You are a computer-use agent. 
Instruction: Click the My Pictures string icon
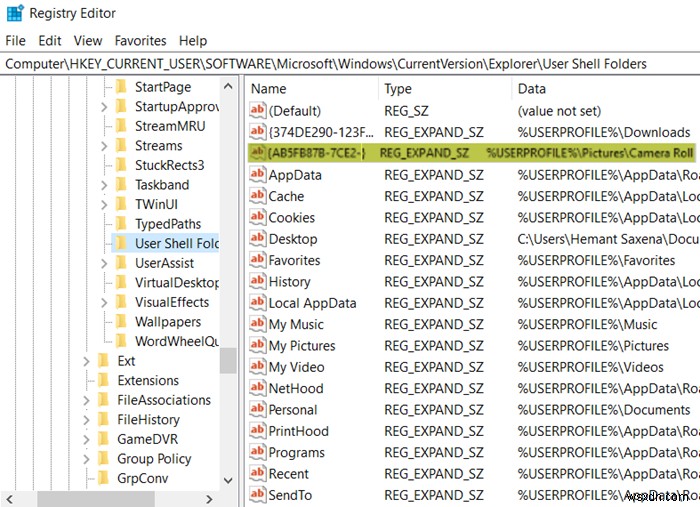(x=258, y=345)
